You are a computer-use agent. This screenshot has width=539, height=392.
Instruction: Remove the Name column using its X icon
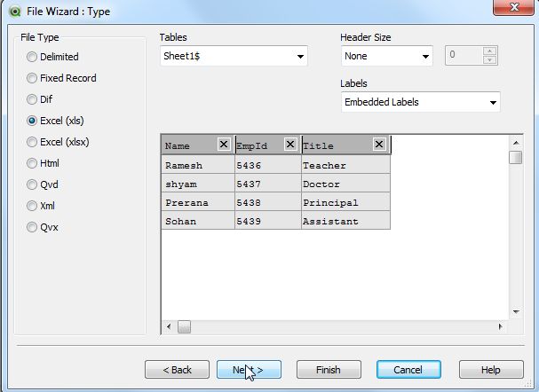[x=224, y=145]
